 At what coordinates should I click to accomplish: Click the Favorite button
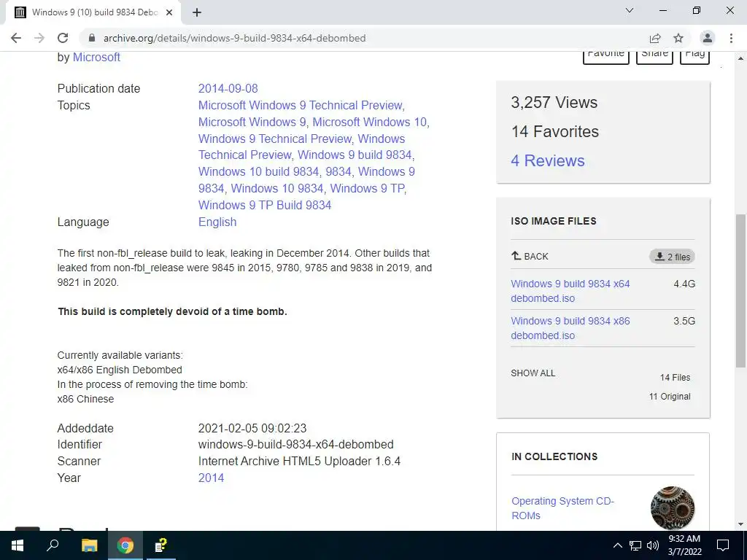coord(606,55)
